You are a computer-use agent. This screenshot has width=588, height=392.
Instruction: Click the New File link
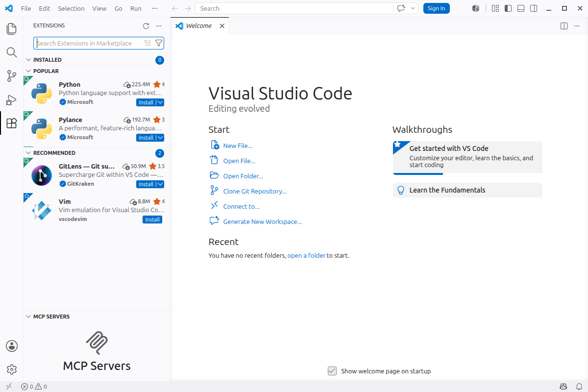click(x=238, y=146)
